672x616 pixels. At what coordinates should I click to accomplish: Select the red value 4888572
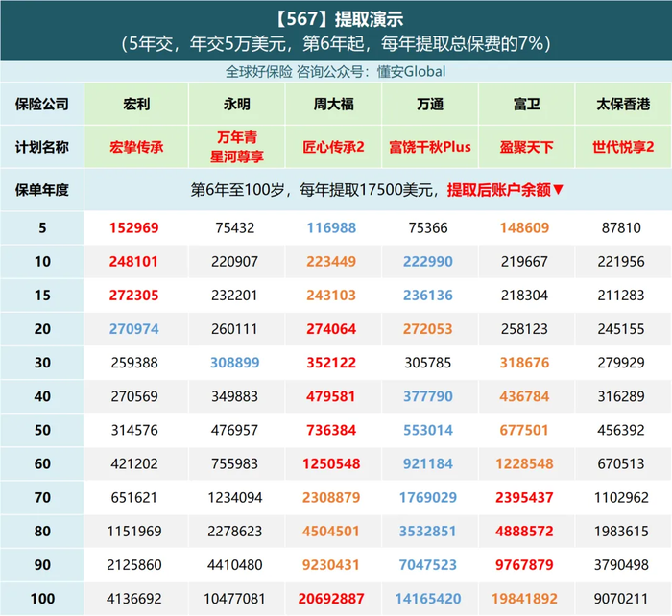524,532
